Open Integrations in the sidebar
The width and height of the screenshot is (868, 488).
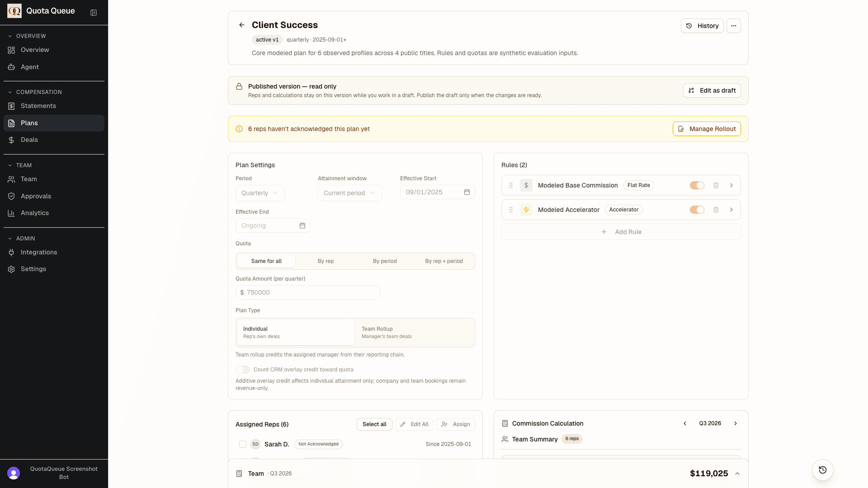tap(54, 252)
